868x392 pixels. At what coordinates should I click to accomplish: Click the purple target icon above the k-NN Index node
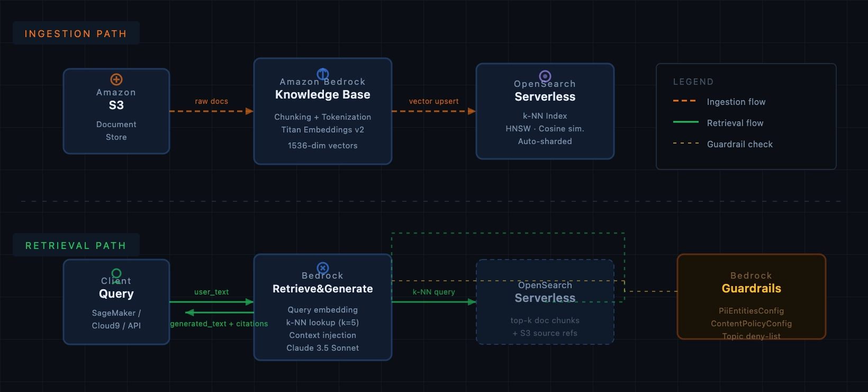[x=545, y=76]
